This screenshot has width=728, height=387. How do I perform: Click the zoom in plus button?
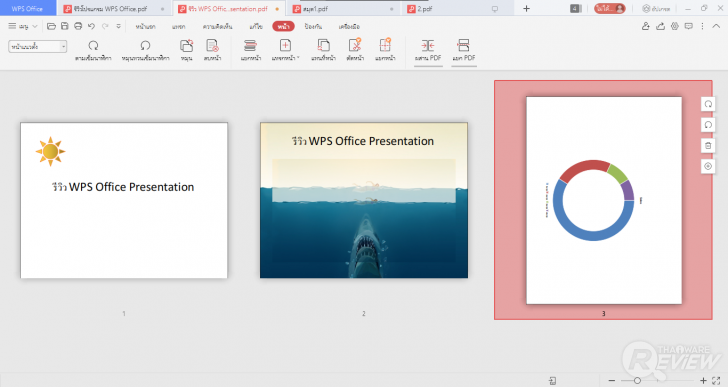[703, 381]
